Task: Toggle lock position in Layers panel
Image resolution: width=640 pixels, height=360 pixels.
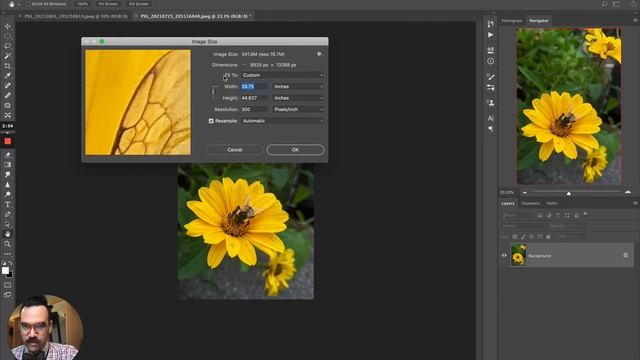Action: 531,237
